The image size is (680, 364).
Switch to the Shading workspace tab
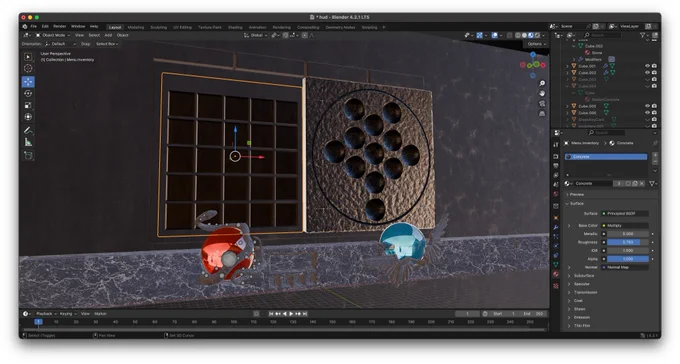235,27
